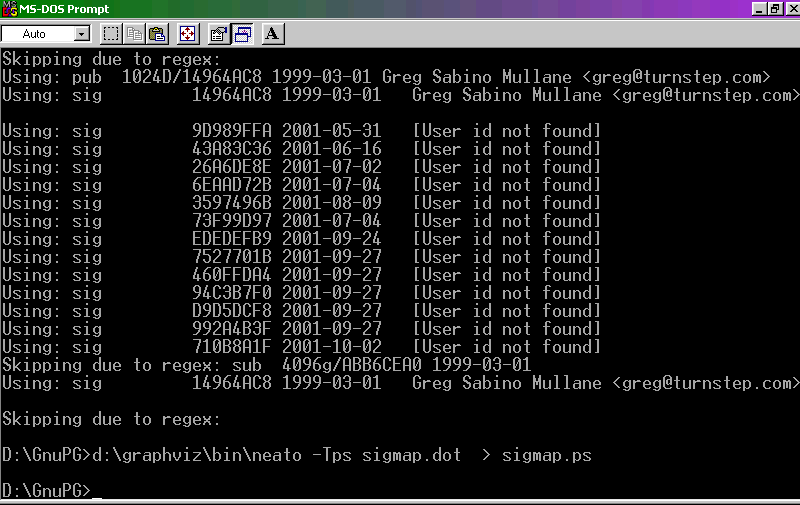The height and width of the screenshot is (505, 800).
Task: Open the Properties dialog icon
Action: click(x=218, y=34)
